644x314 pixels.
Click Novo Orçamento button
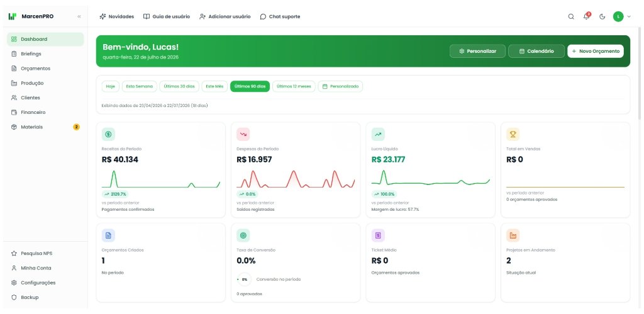pyautogui.click(x=596, y=51)
